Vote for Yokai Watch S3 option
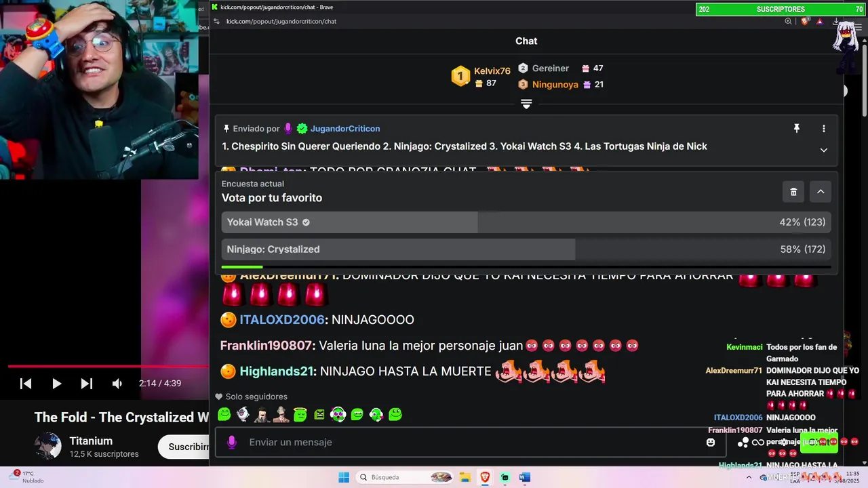The height and width of the screenshot is (488, 868). 526,222
